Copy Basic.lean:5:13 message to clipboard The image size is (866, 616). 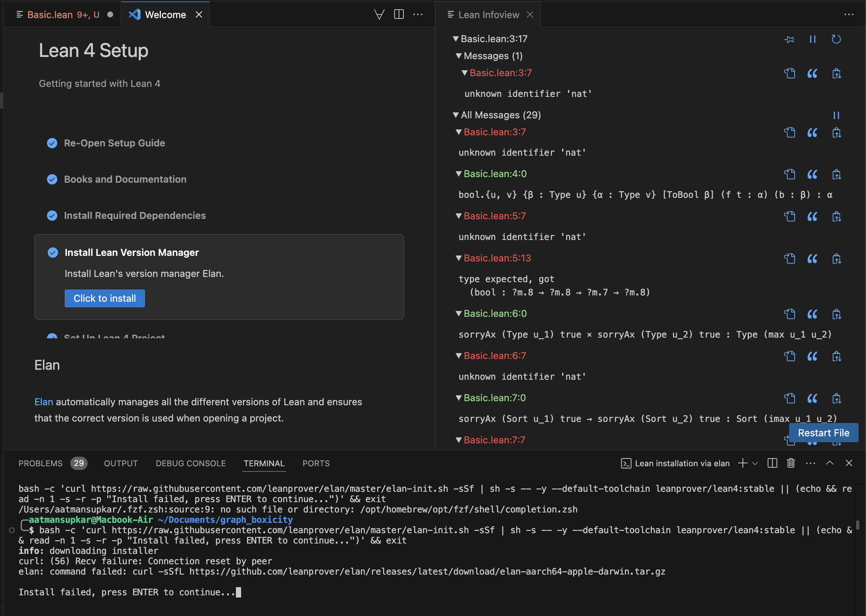point(836,259)
